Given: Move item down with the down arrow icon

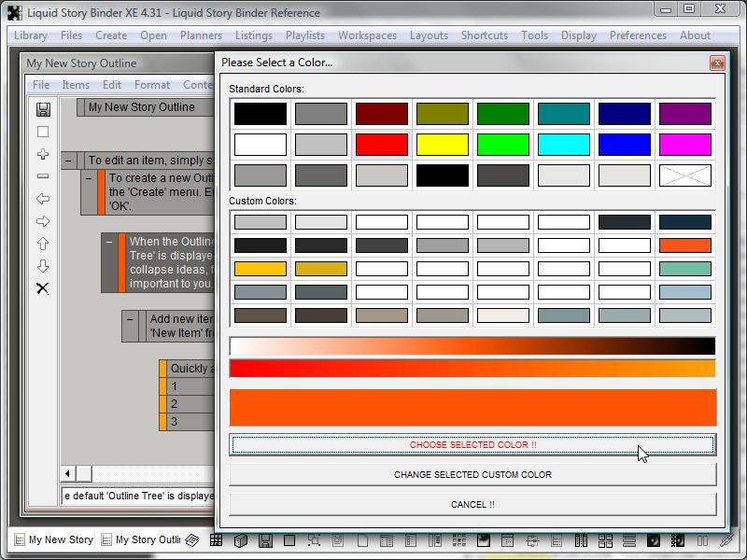Looking at the screenshot, I should [x=43, y=266].
